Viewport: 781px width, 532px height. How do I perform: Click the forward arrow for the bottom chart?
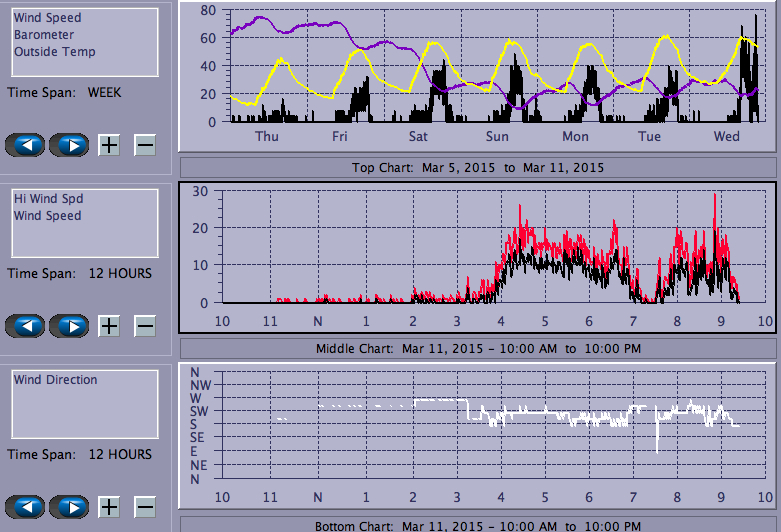[x=69, y=506]
